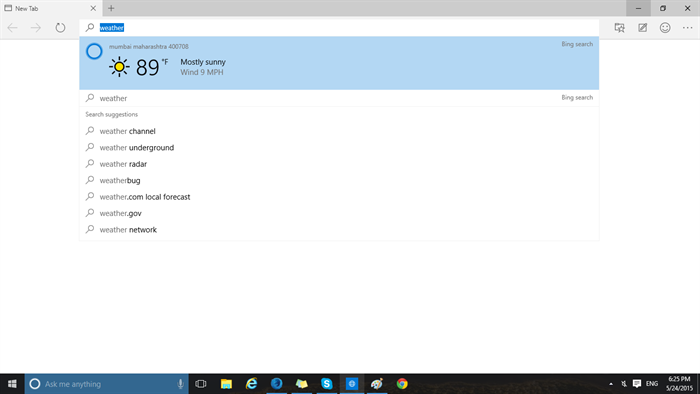Screen dimensions: 700x394
Task: Select the New Tab tab
Action: pyautogui.click(x=50, y=8)
